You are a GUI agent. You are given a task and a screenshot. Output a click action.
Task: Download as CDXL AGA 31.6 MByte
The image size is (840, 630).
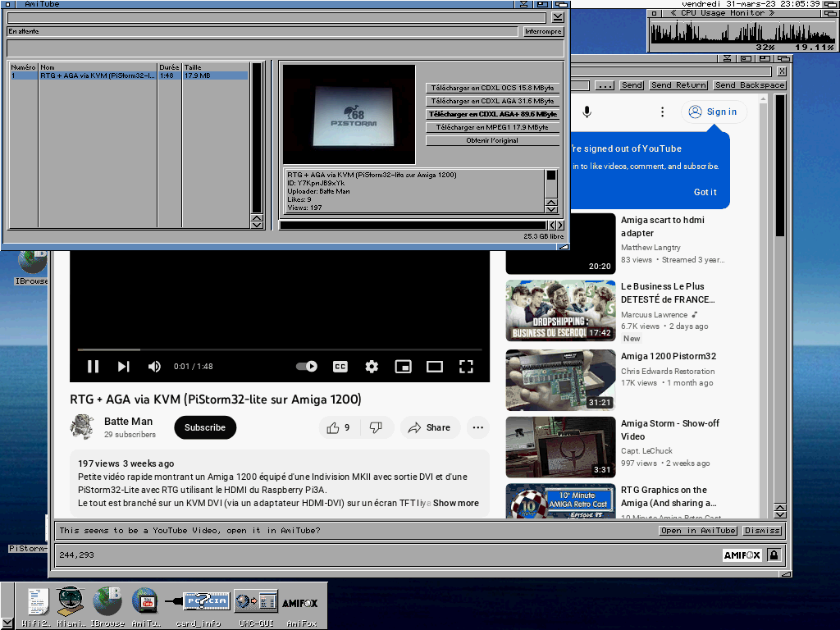click(492, 101)
